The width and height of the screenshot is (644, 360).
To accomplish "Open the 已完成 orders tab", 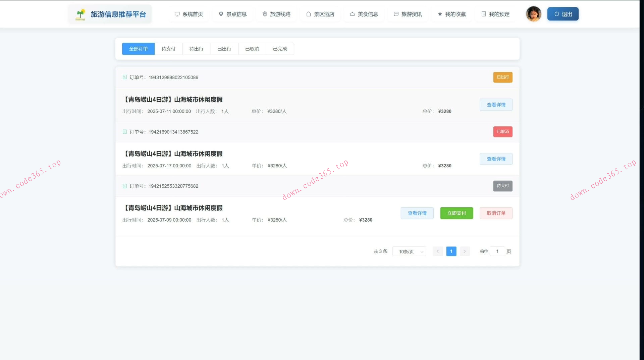I will coord(279,49).
